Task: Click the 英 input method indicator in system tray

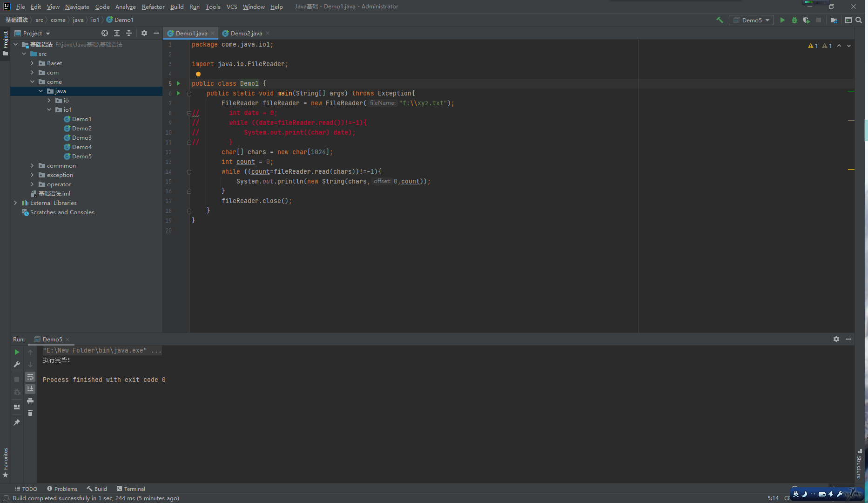Action: point(796,494)
